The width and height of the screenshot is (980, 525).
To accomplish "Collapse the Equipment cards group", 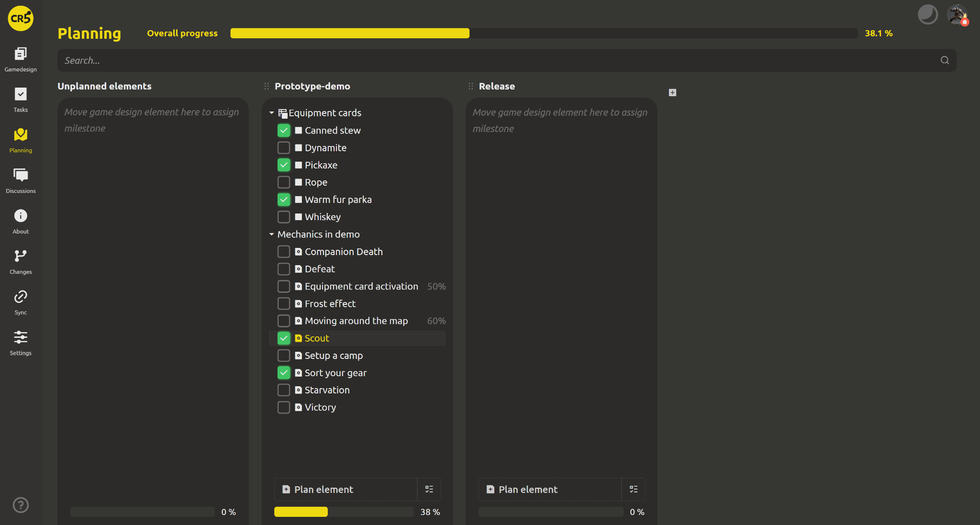I will pos(271,113).
